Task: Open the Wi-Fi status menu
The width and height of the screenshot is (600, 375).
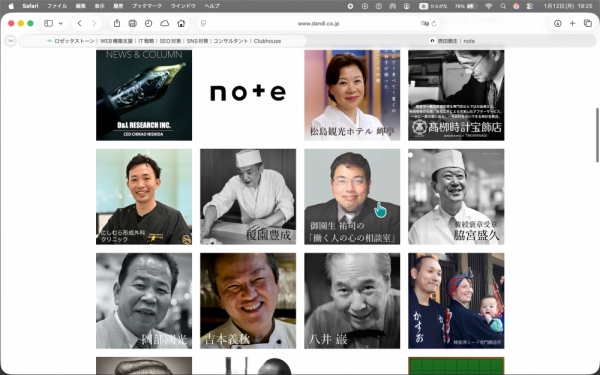Action: click(x=489, y=6)
